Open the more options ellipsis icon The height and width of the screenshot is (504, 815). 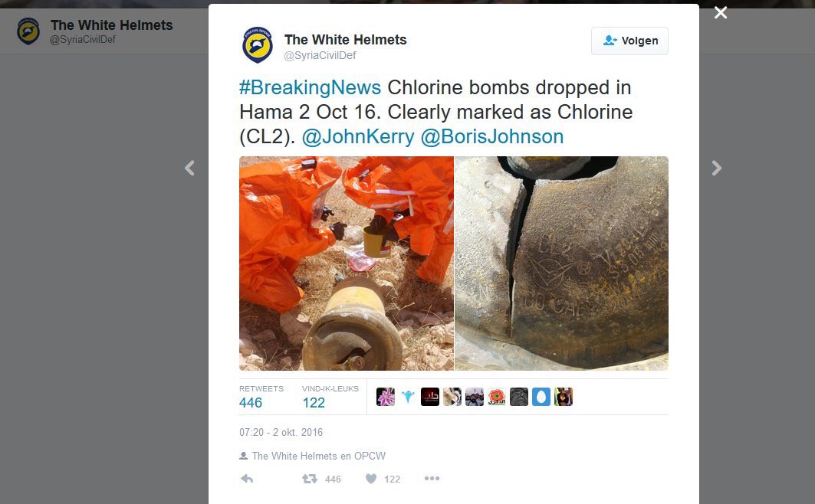coord(432,478)
